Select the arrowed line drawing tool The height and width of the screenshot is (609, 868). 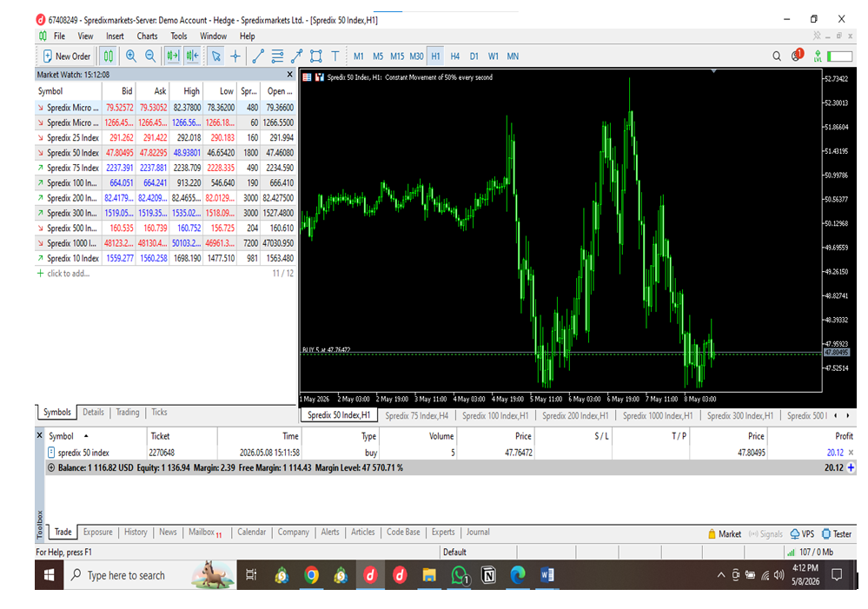point(296,56)
